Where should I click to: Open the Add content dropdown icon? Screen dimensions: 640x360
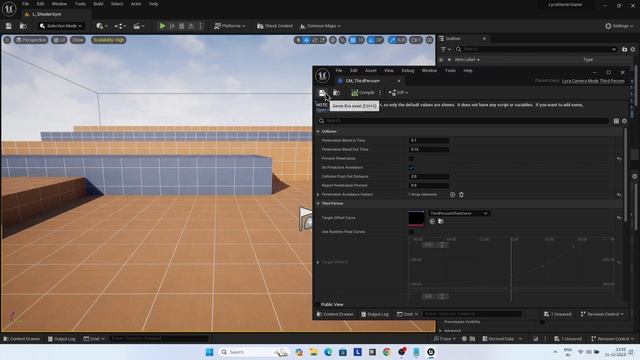(x=101, y=26)
